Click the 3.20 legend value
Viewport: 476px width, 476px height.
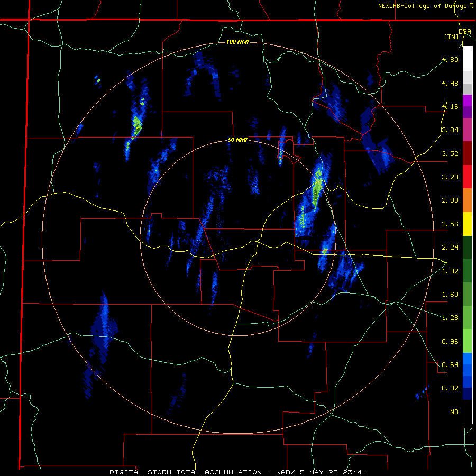tap(450, 177)
